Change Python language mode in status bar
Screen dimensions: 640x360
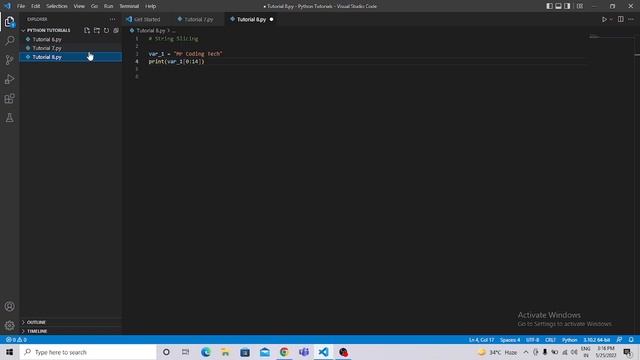pyautogui.click(x=569, y=340)
